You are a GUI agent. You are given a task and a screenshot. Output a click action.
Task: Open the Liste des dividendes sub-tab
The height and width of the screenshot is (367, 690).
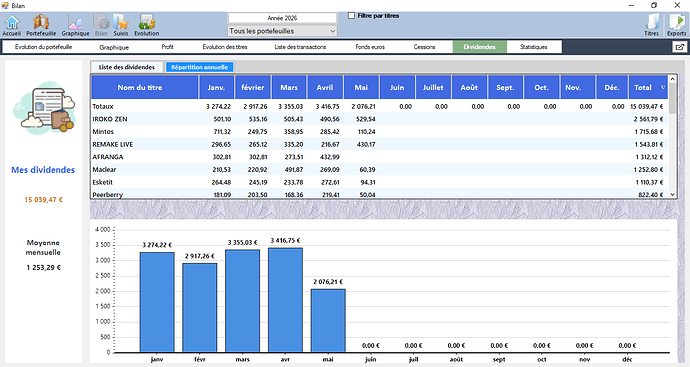pyautogui.click(x=127, y=67)
